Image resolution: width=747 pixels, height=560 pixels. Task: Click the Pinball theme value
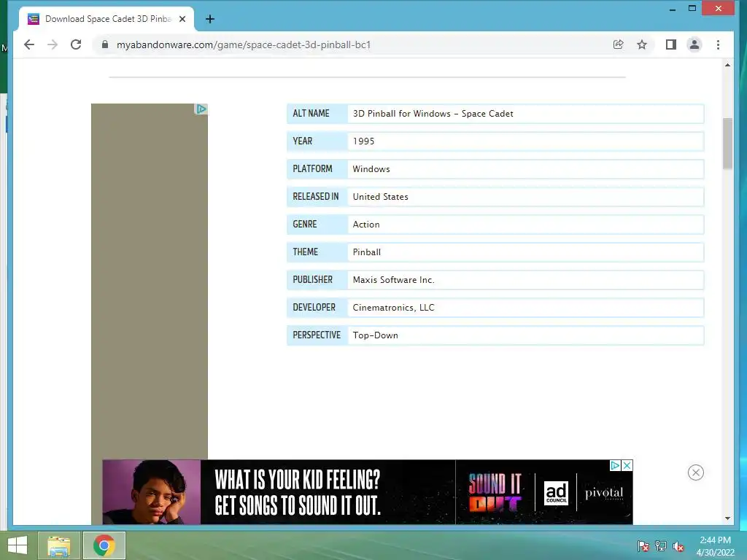pyautogui.click(x=366, y=252)
